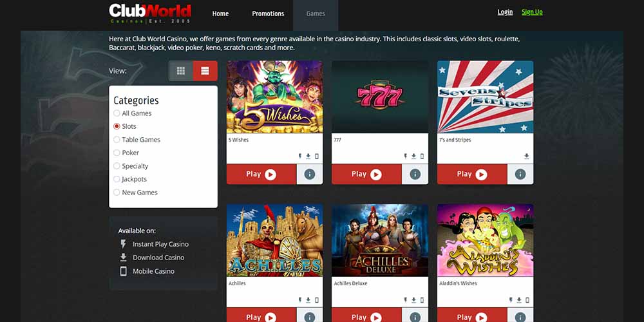Click the Login link
Viewport: 644px width, 322px height.
tap(505, 12)
